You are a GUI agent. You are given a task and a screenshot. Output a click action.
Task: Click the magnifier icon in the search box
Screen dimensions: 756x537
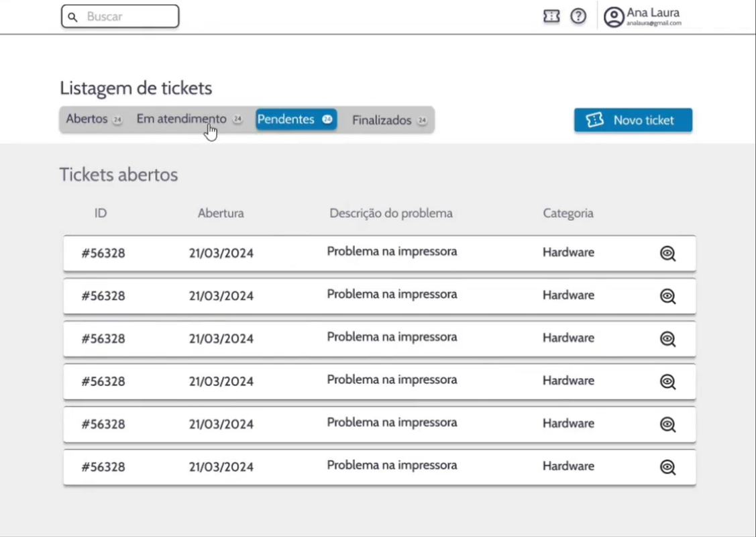pyautogui.click(x=72, y=17)
